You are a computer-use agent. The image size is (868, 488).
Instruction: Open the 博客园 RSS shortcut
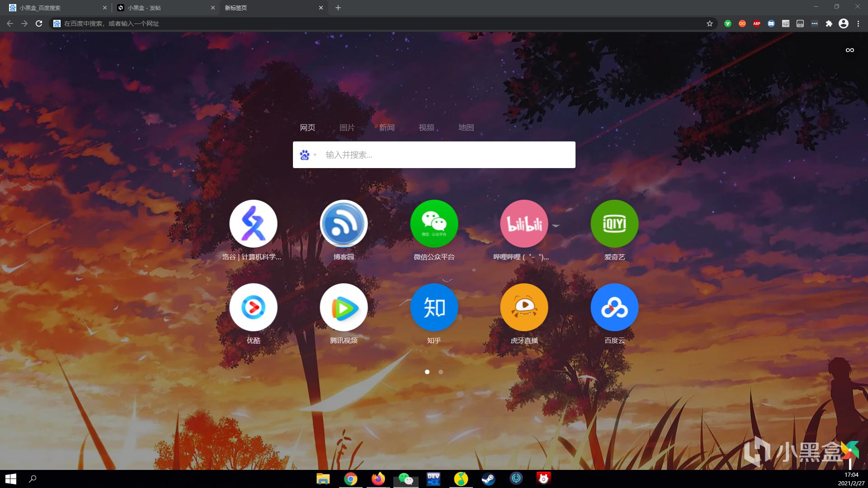coord(344,224)
